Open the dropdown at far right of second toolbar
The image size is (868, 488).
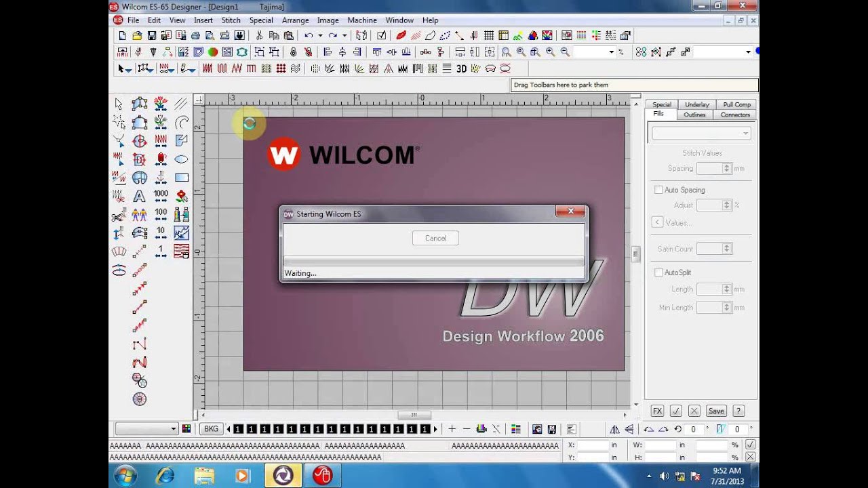point(748,52)
